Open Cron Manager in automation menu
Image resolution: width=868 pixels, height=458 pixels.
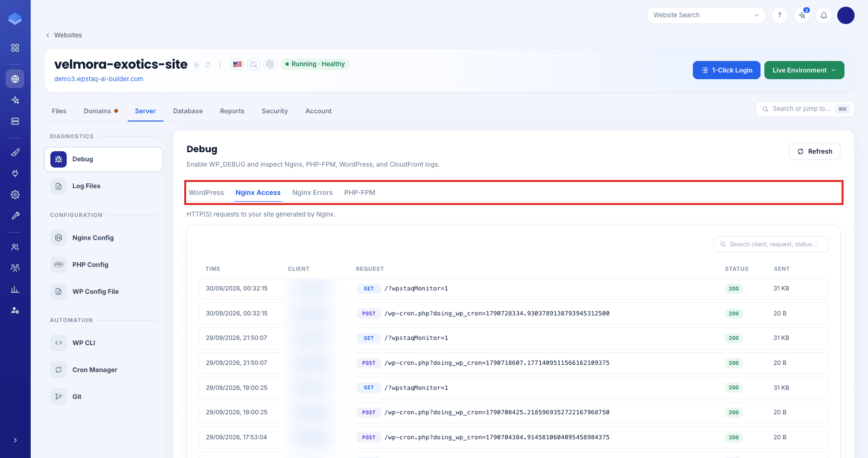(104, 370)
